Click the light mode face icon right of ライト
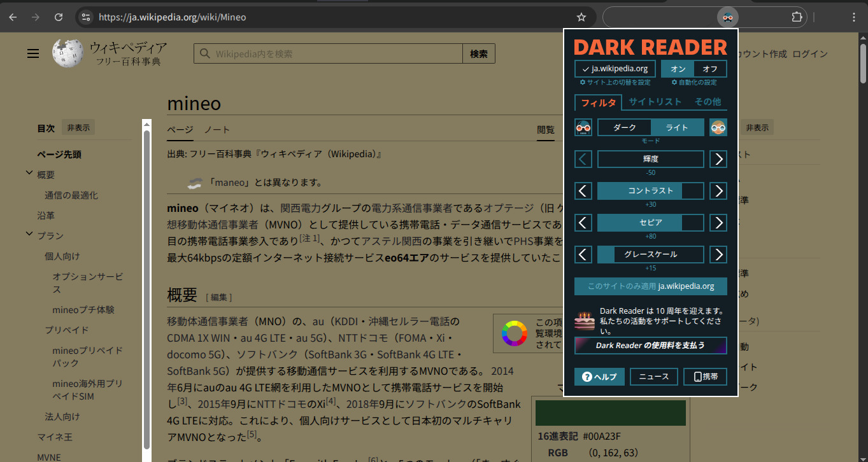The image size is (868, 462). 718,127
